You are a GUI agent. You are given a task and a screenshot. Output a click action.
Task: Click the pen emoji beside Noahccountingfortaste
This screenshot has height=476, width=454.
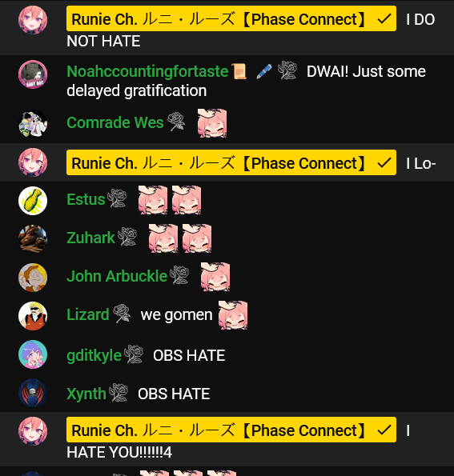[263, 71]
